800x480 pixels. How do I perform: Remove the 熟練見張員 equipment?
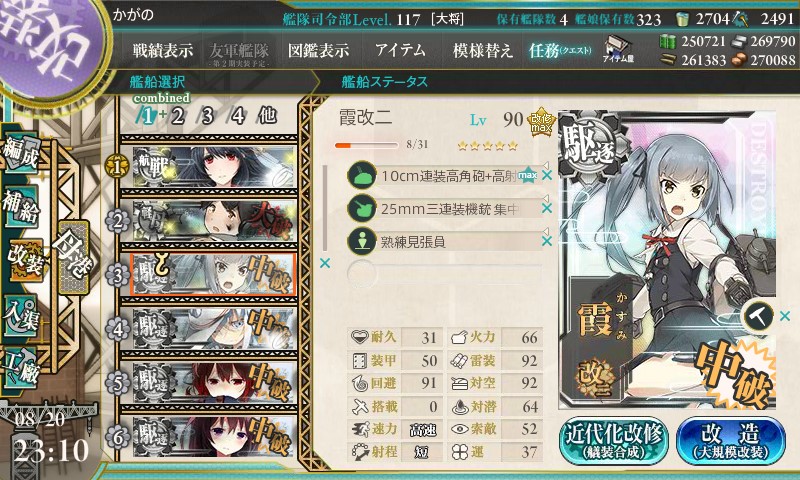[x=547, y=241]
